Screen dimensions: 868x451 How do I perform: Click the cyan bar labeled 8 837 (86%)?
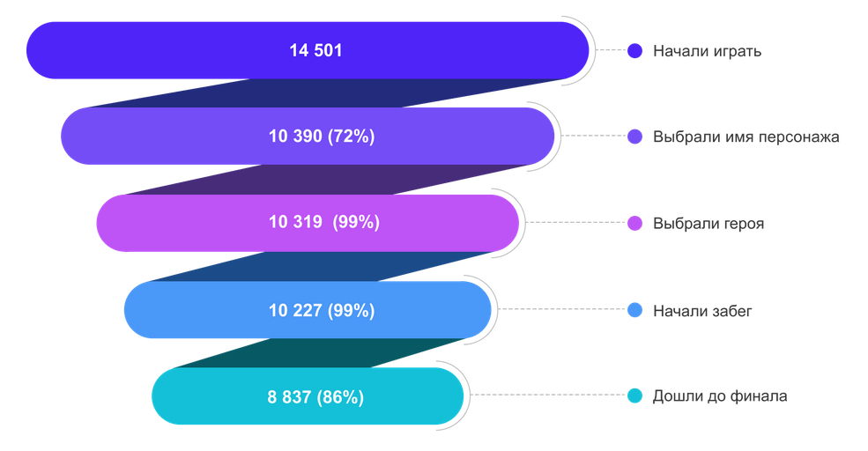(308, 396)
